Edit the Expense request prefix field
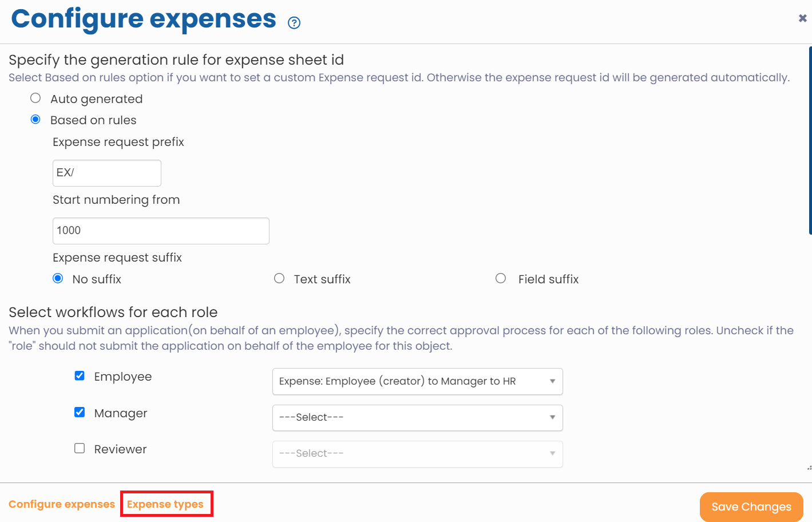 (x=106, y=173)
